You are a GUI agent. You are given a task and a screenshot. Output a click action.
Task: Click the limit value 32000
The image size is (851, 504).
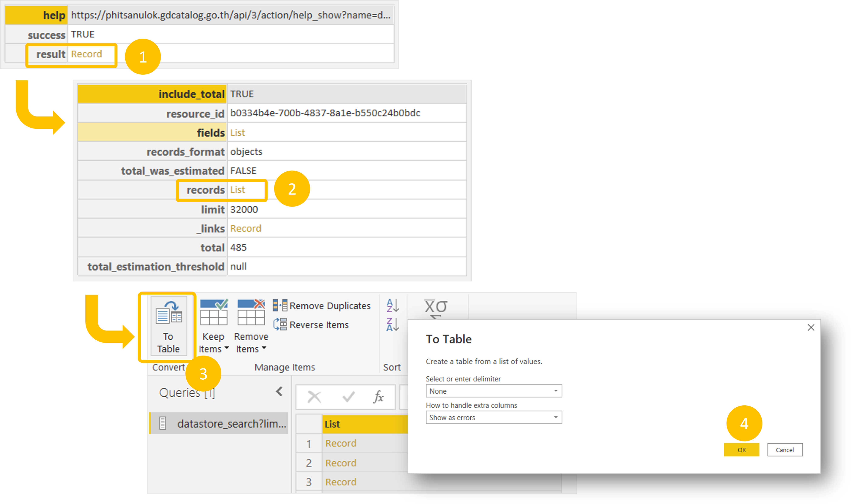pyautogui.click(x=244, y=209)
